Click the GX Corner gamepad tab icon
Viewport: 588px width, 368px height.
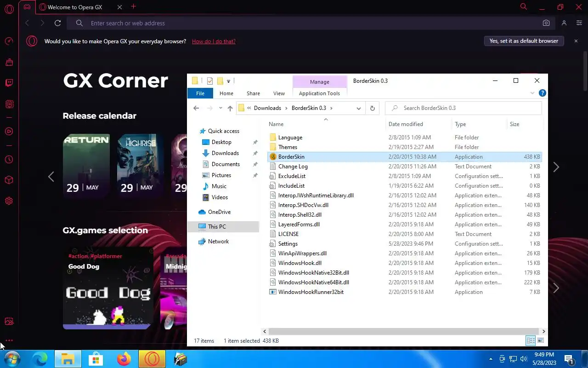pos(27,7)
